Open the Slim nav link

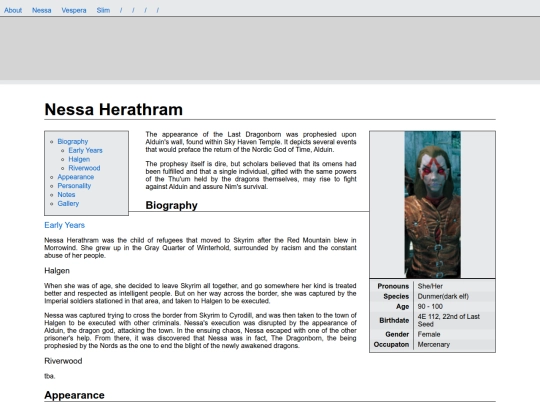tap(103, 10)
